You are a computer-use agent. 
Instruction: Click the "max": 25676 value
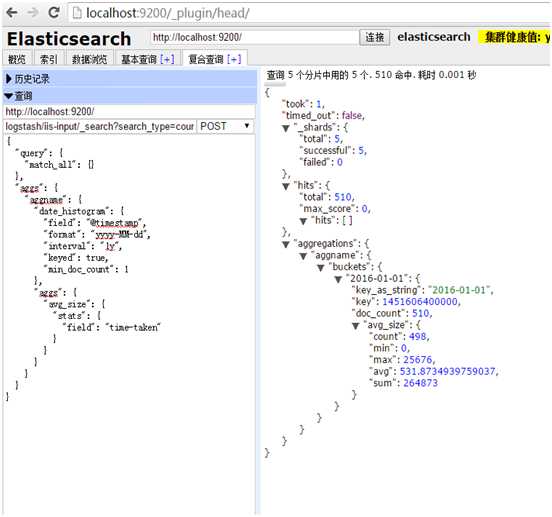tap(418, 360)
